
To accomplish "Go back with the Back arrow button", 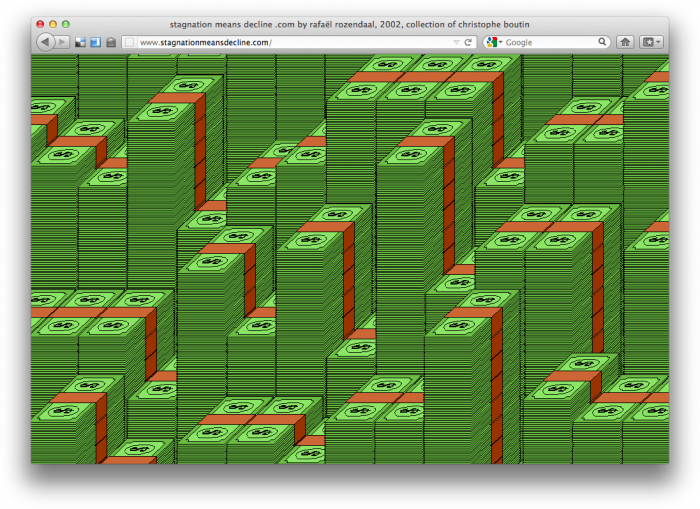I will click(45, 42).
